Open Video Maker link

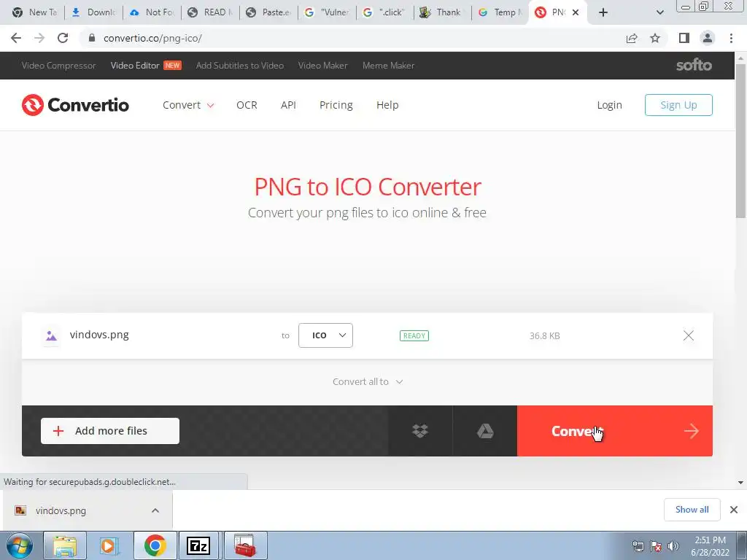[322, 65]
